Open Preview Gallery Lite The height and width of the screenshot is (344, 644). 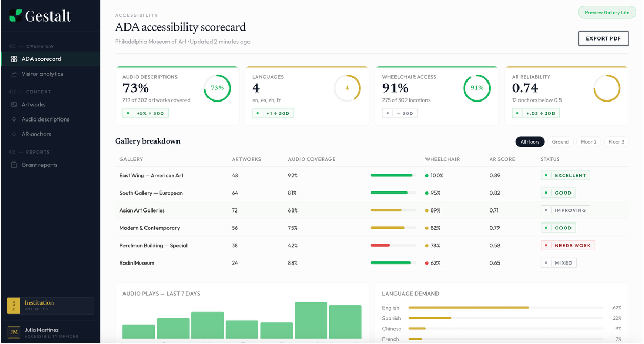point(607,12)
